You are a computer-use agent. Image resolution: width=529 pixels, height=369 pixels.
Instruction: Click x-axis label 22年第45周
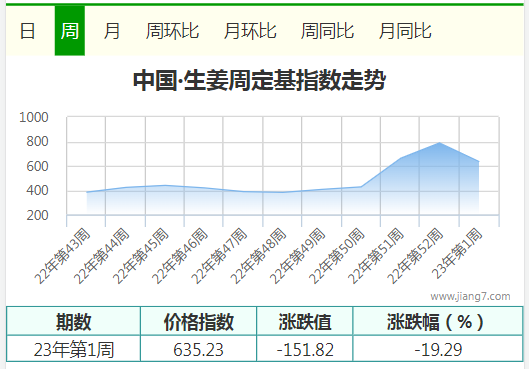[x=141, y=256]
